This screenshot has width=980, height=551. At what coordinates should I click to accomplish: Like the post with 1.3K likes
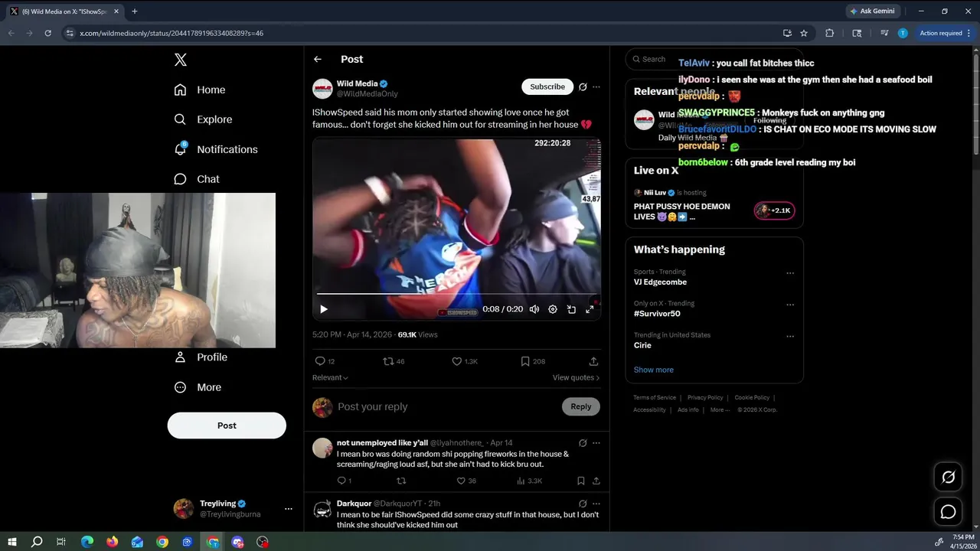pyautogui.click(x=465, y=361)
